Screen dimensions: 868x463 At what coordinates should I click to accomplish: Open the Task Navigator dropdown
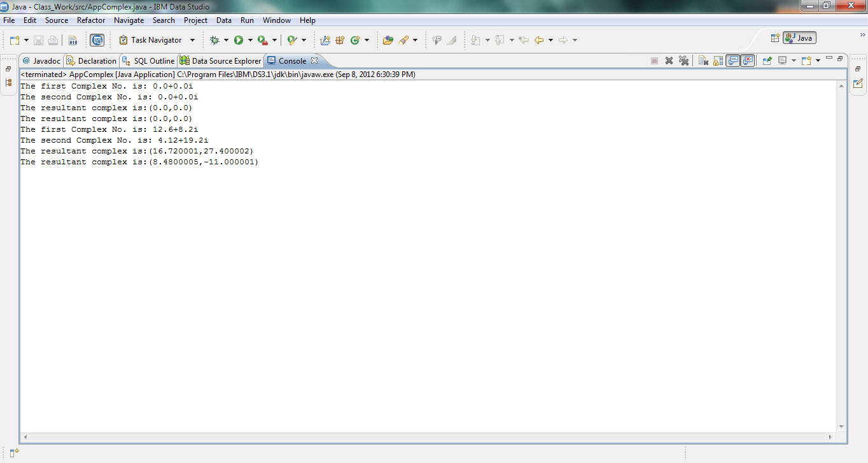(193, 39)
